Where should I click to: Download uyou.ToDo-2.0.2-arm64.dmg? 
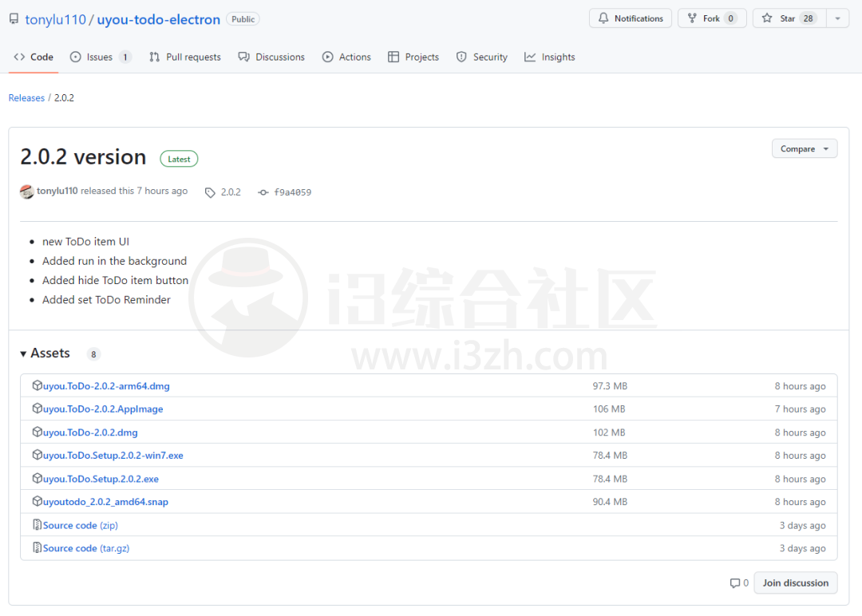(x=106, y=386)
